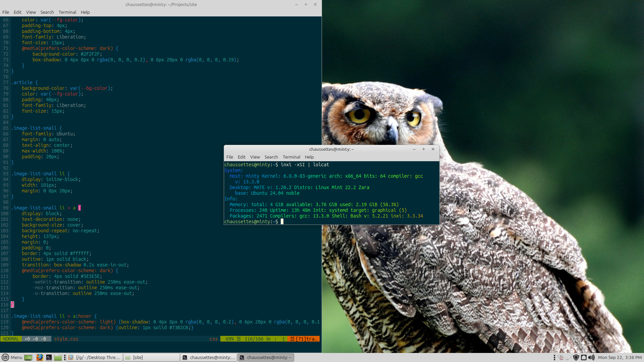
Task: Click the style.css filename in the statusline
Action: coord(66,339)
